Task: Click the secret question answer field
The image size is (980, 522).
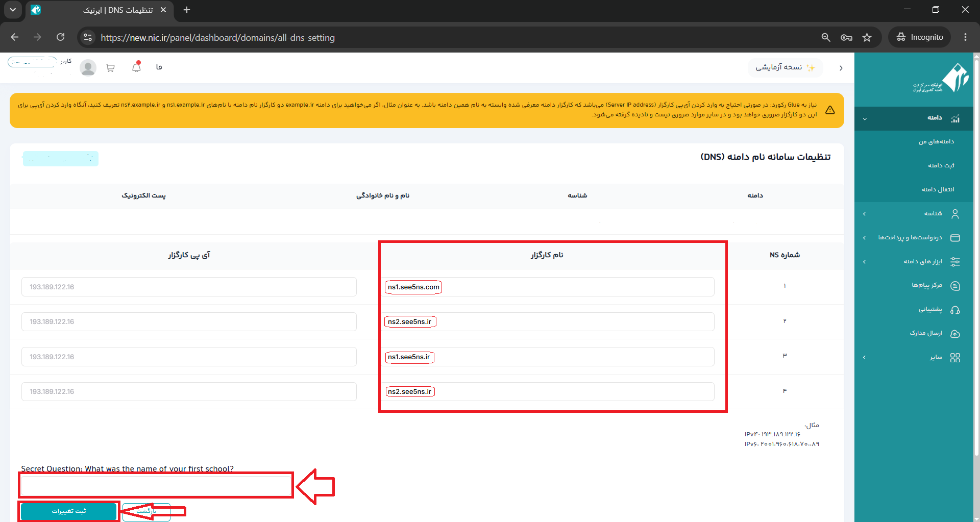Action: (156, 486)
